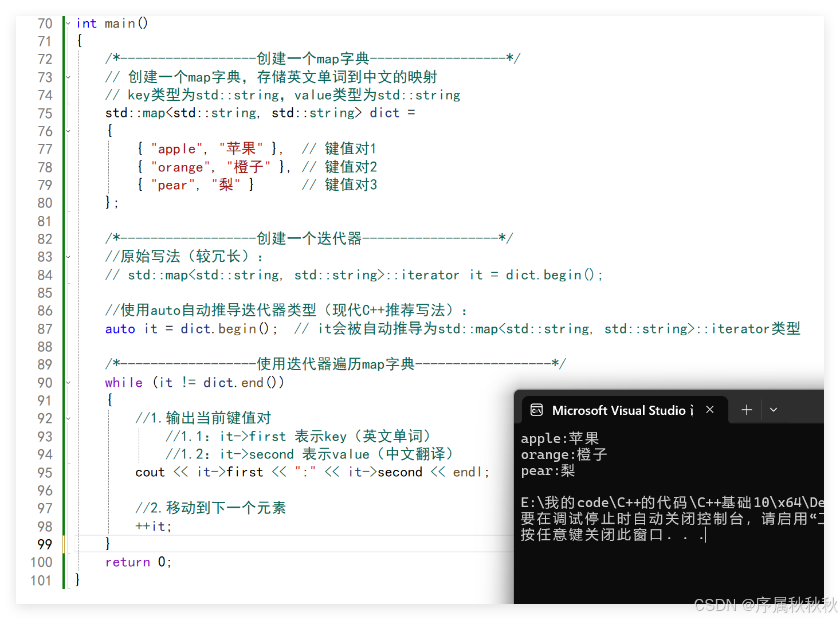Viewport: 840px width, 620px height.
Task: Collapse the comment fold on line 92
Action: tap(68, 418)
